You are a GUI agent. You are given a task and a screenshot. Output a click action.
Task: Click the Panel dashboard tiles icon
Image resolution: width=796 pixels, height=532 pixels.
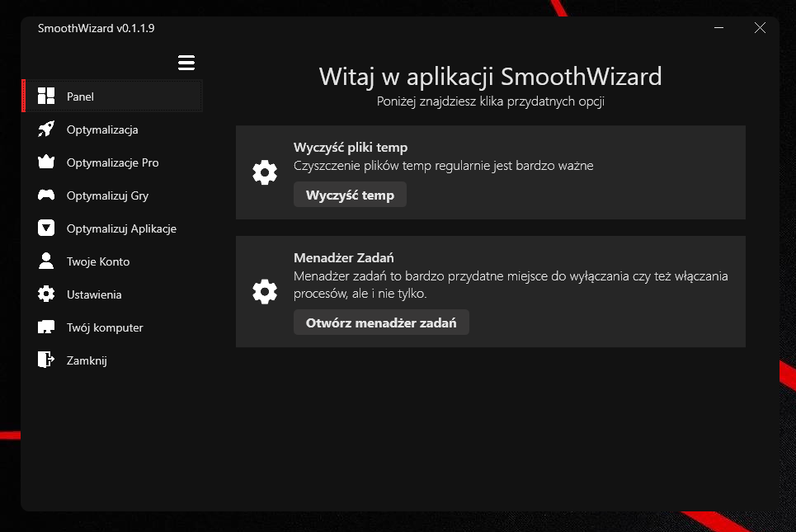46,96
